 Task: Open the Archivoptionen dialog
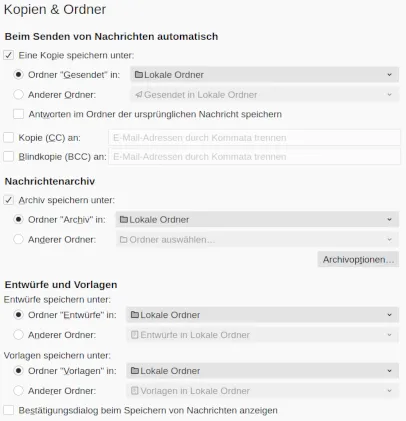coord(358,259)
